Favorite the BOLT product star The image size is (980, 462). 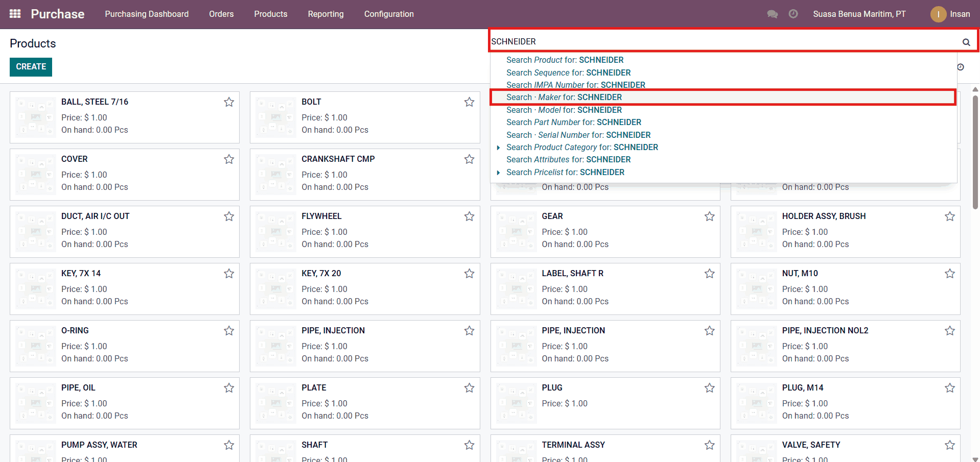coord(469,102)
